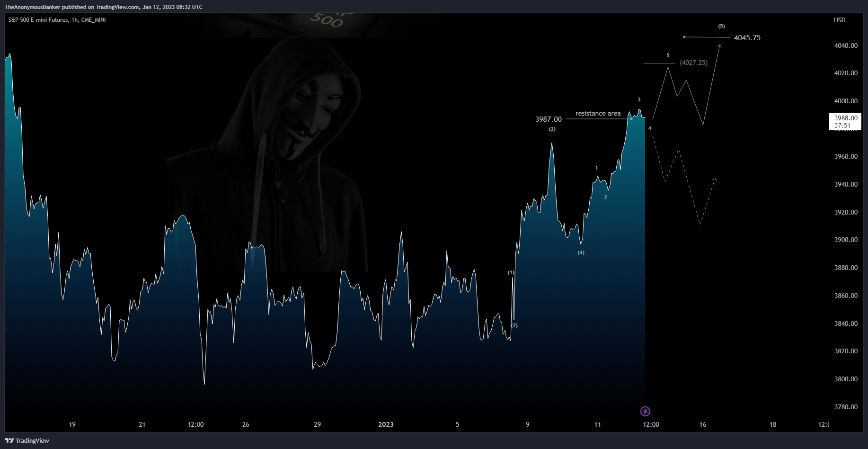Click the wave (4) label below dip

pos(581,252)
